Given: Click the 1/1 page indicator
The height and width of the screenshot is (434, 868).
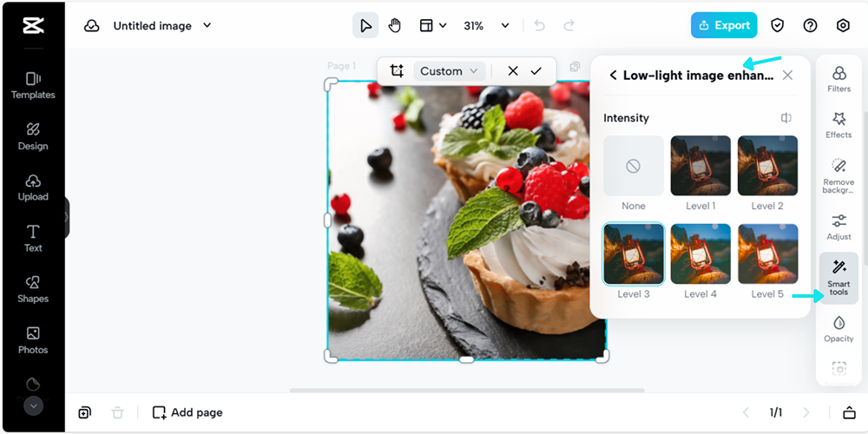Looking at the screenshot, I should 775,412.
